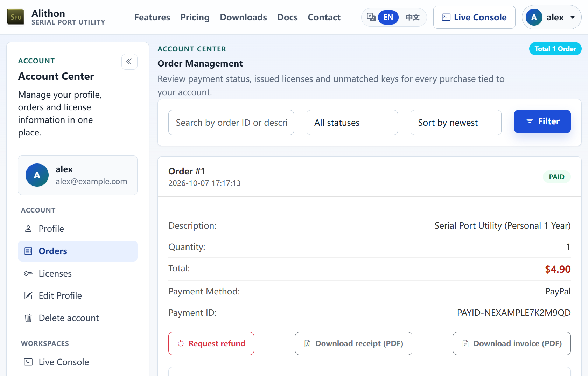Choose Delete account in the sidebar

click(x=78, y=318)
